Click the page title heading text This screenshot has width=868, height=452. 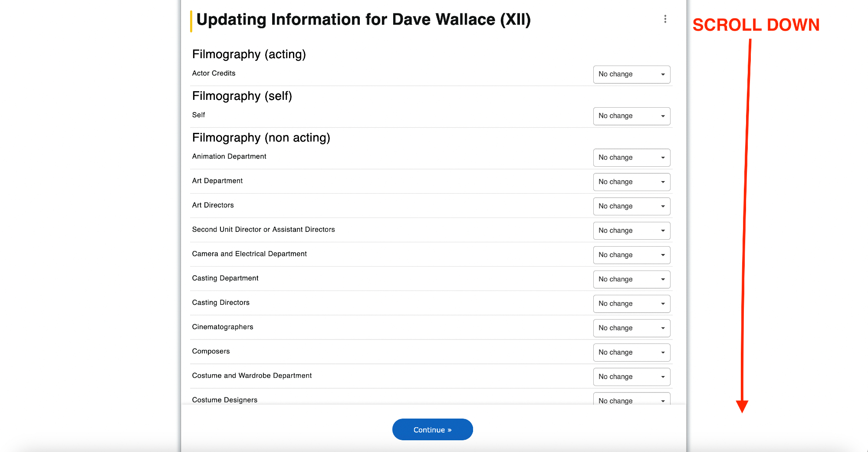tap(363, 20)
